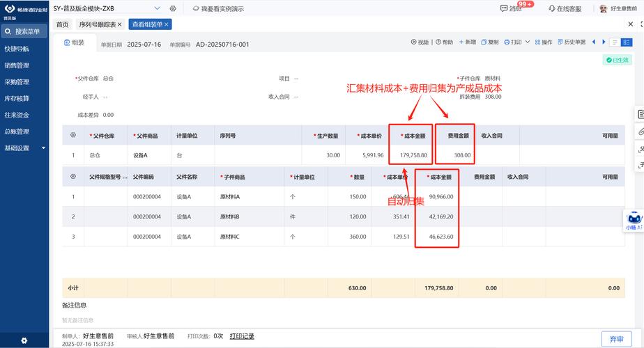This screenshot has width=644, height=348.
Task: Switch to the detailed layout view toggle
Action: 627,42
